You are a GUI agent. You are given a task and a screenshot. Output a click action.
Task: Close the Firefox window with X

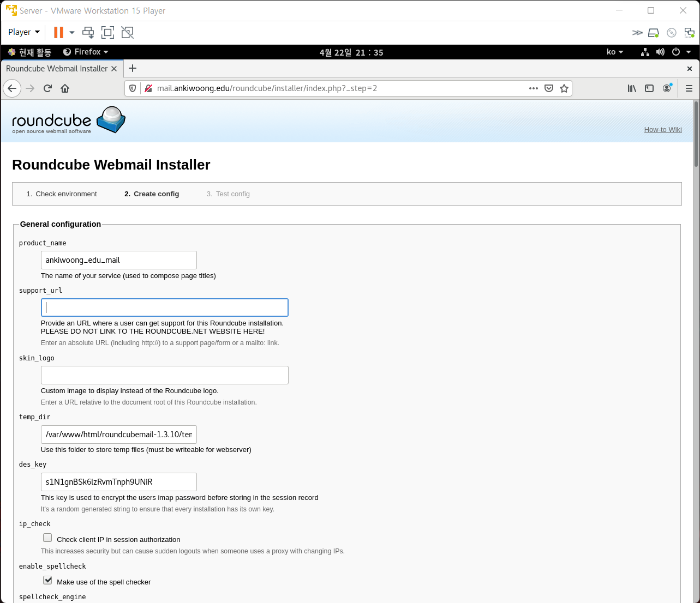coord(690,69)
